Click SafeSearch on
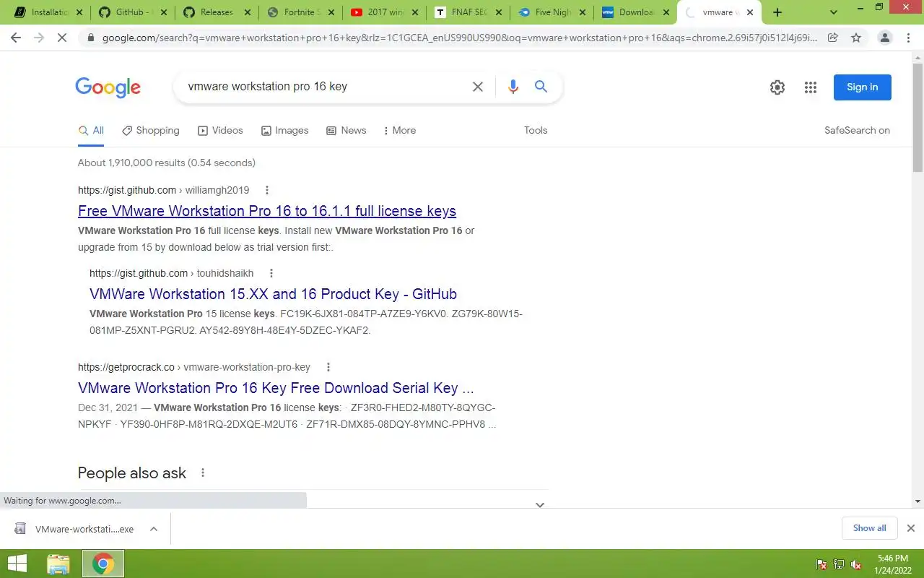Image resolution: width=924 pixels, height=578 pixels. [x=857, y=131]
